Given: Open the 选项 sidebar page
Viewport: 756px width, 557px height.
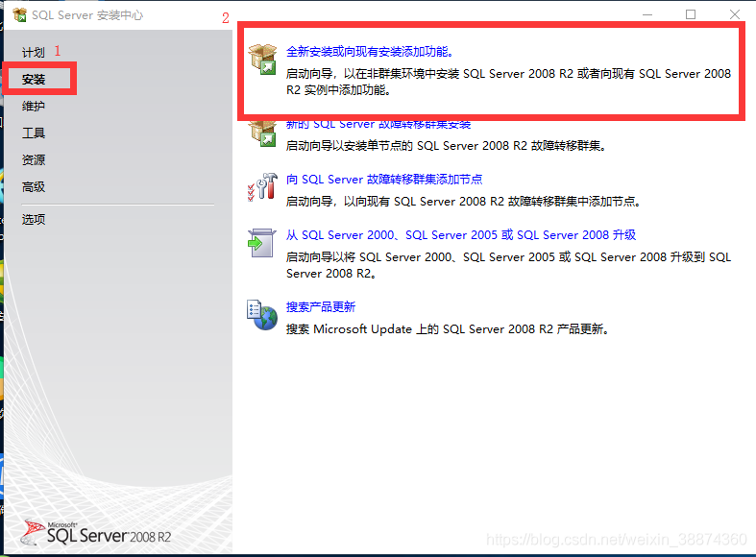Looking at the screenshot, I should 34,220.
